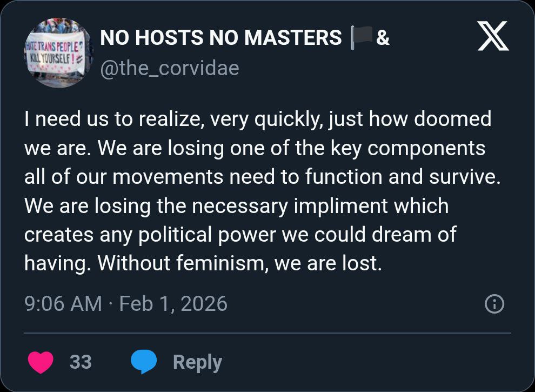Image resolution: width=535 pixels, height=392 pixels.
Task: Click display name "NO HOSTS NO MASTERS"
Action: coord(221,38)
